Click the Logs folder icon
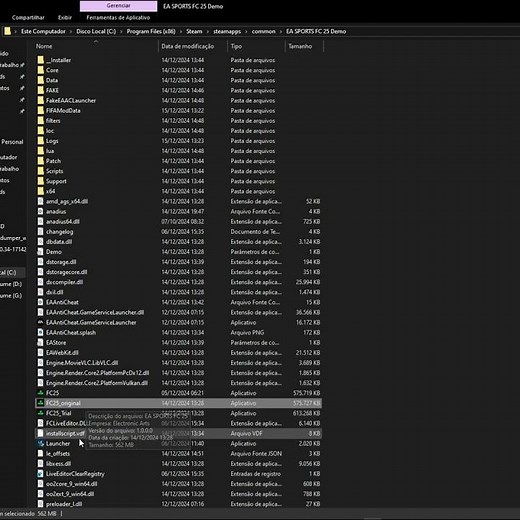520x520 pixels. click(x=40, y=141)
